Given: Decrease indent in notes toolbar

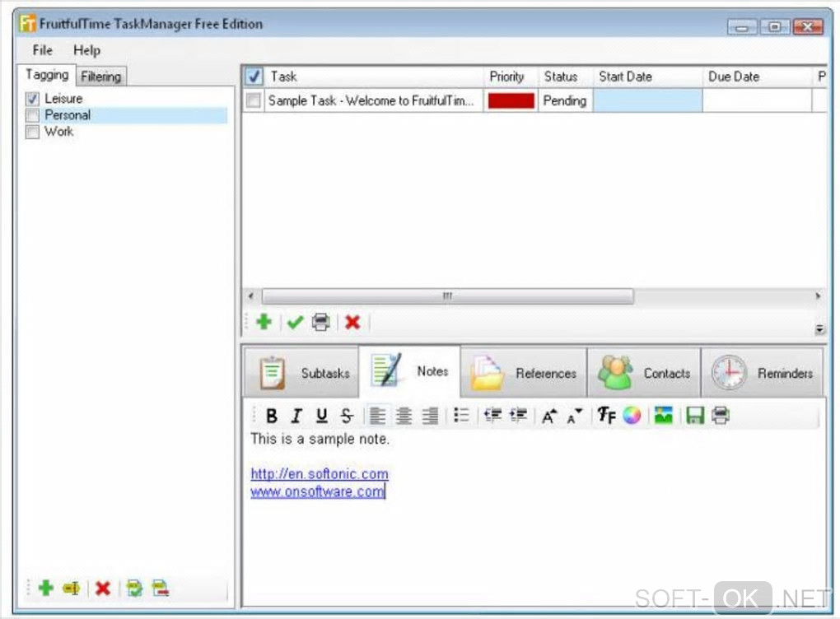Looking at the screenshot, I should [492, 416].
